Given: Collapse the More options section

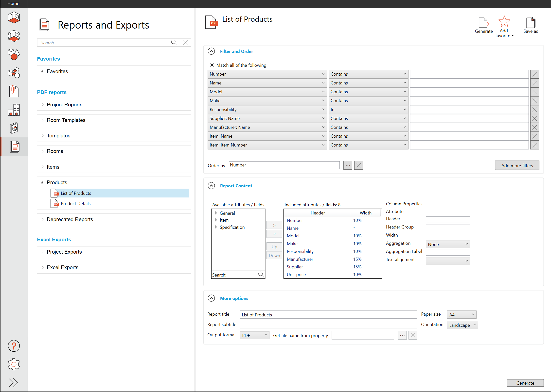Looking at the screenshot, I should (211, 298).
